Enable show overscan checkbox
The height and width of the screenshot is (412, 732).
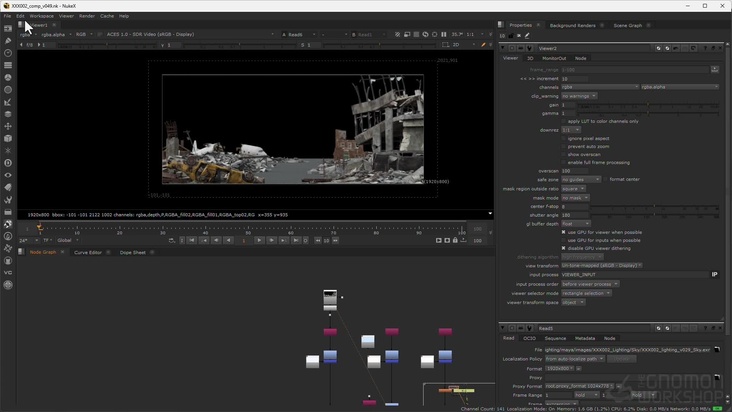563,154
